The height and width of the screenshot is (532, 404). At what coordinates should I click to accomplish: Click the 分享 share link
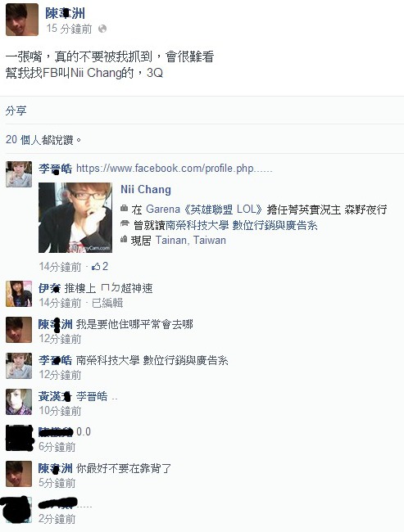(16, 110)
